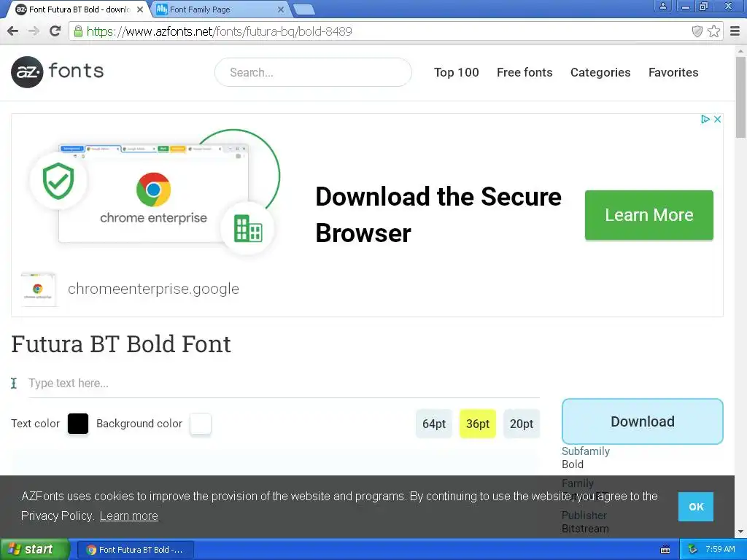Click the Bold subfamily value
Image resolution: width=747 pixels, height=560 pixels.
tap(572, 464)
